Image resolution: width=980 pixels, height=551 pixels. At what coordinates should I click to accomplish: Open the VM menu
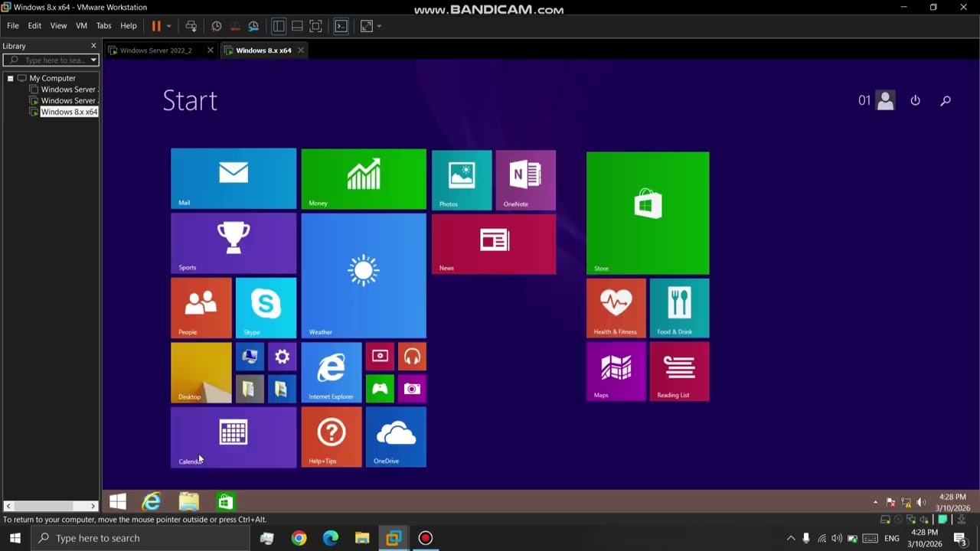(81, 26)
